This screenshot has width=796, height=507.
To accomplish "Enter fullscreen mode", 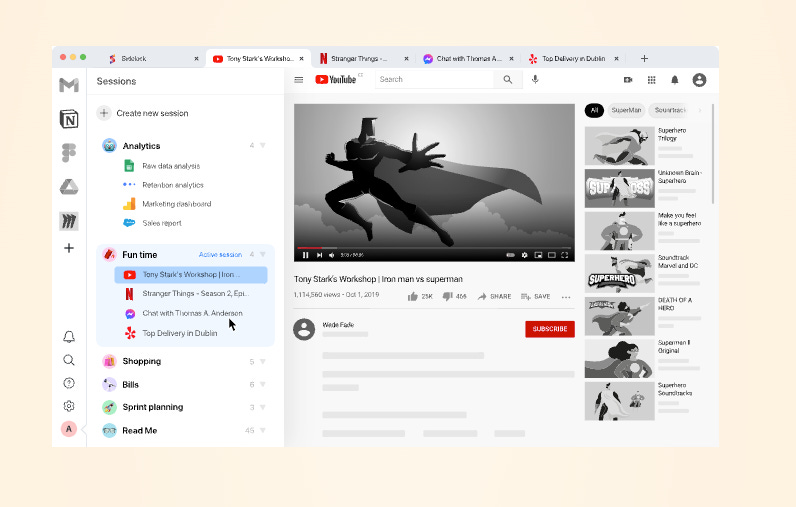I will (565, 255).
